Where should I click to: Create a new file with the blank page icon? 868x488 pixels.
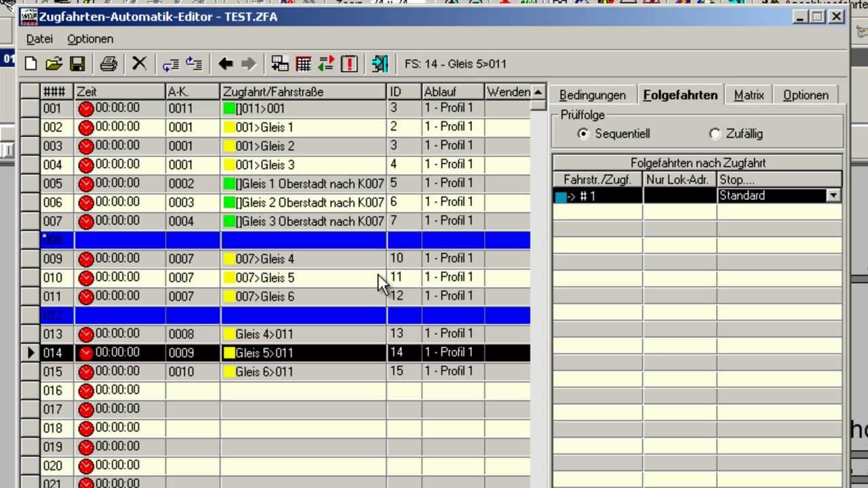(31, 64)
